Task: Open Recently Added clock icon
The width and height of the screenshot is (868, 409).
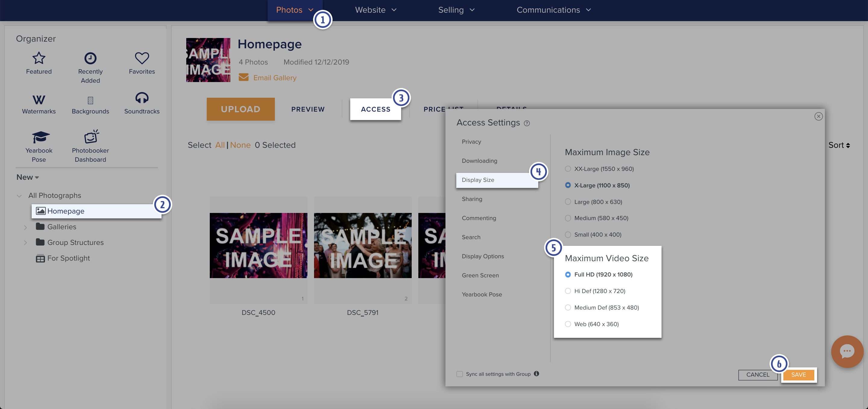Action: pyautogui.click(x=90, y=58)
